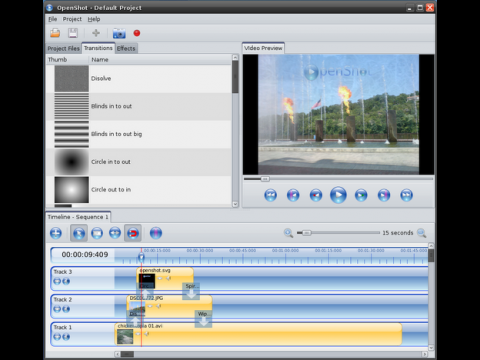
Task: Mute Track 1 audio with speaker icon
Action: tap(66, 337)
